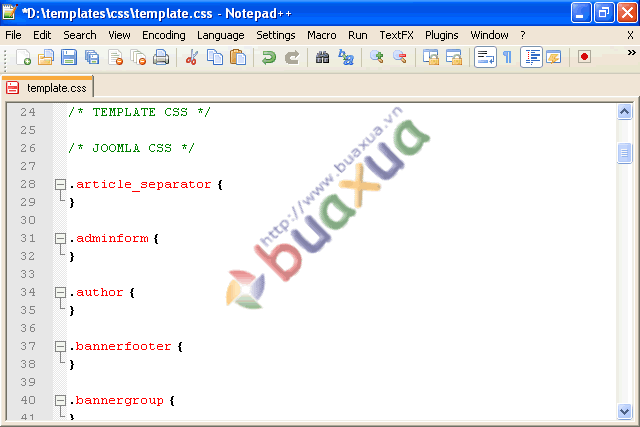Click the Synchronize Horizontal Scrolling icon

tap(453, 57)
